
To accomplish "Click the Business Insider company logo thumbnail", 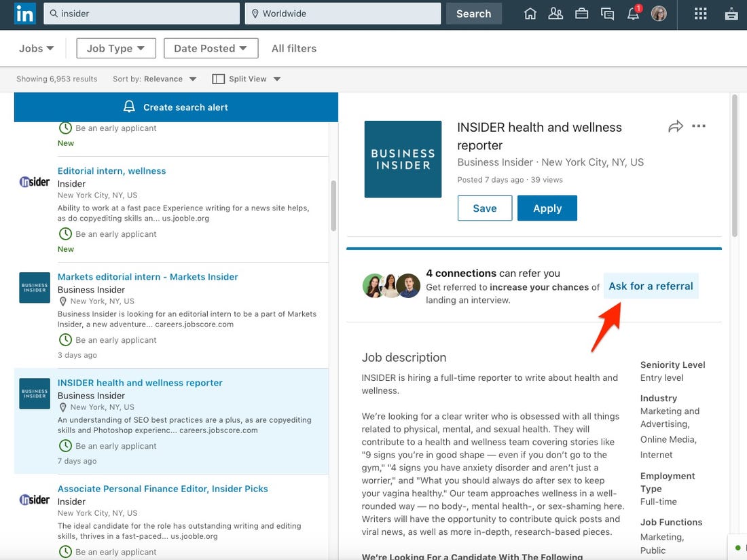I will 403,159.
